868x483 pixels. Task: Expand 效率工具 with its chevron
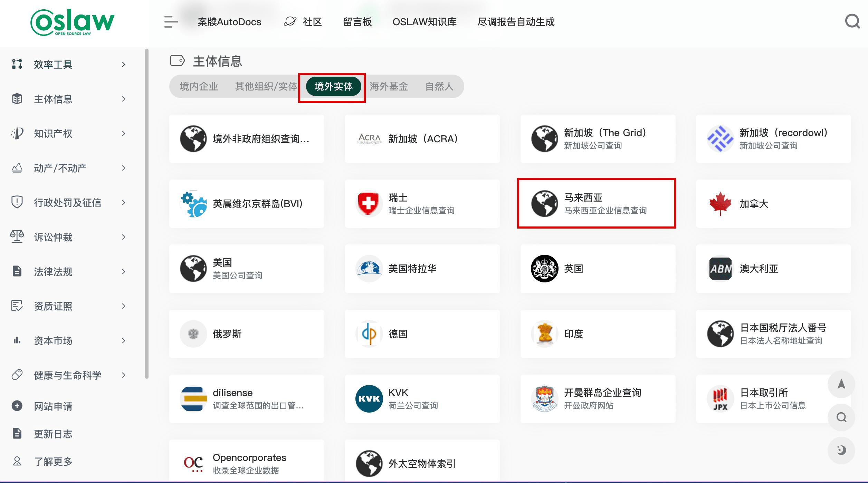pos(123,64)
